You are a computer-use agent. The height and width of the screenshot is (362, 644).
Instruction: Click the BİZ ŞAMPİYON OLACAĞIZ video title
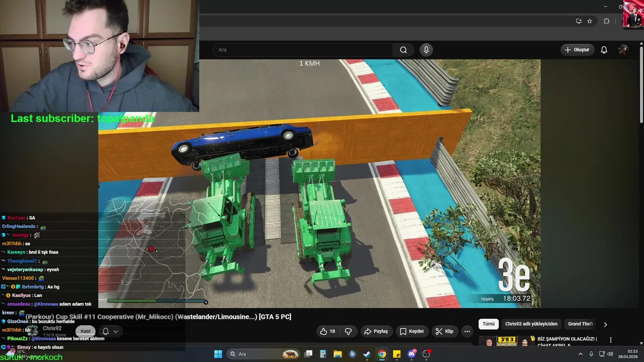coord(567,341)
